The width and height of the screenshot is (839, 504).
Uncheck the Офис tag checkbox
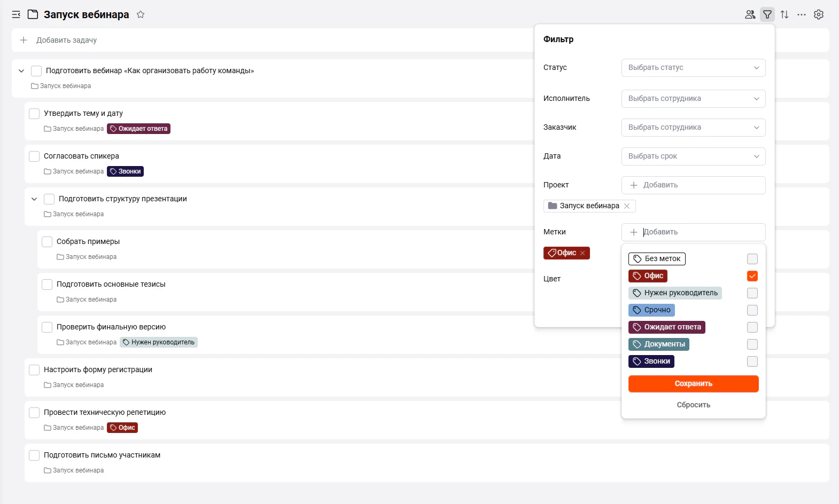752,276
